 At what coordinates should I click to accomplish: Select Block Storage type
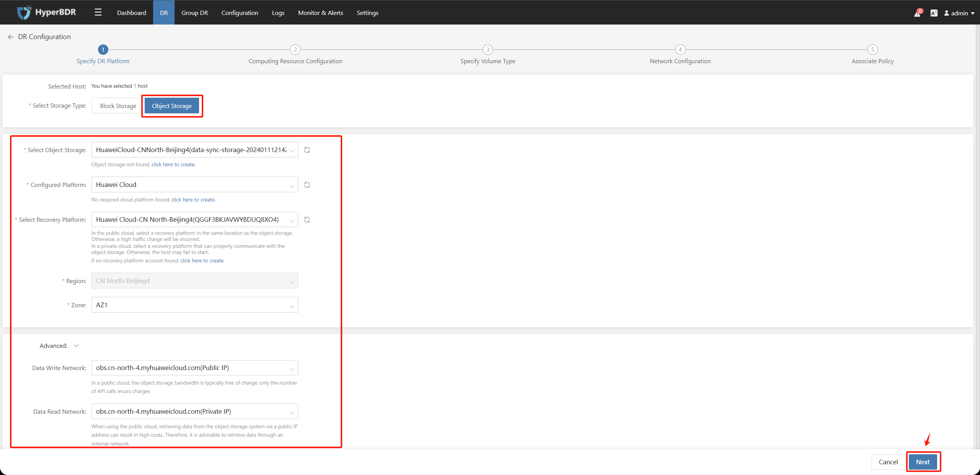pyautogui.click(x=118, y=106)
